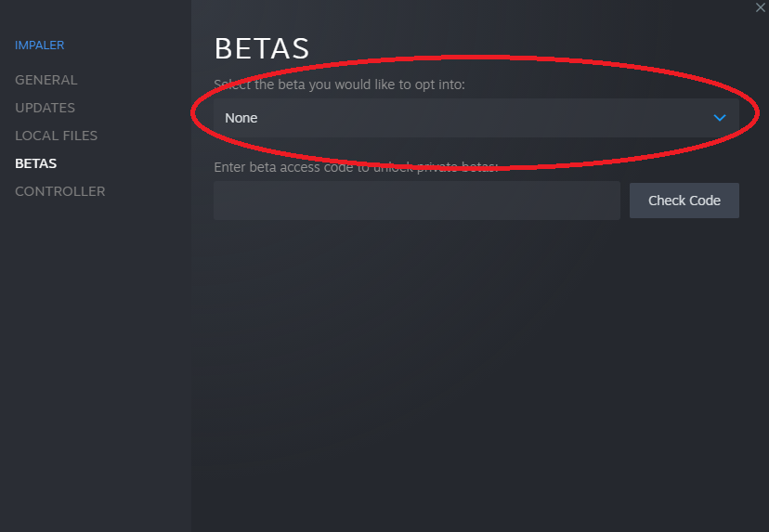
Task: Select the BETAS sidebar item
Action: (x=36, y=163)
